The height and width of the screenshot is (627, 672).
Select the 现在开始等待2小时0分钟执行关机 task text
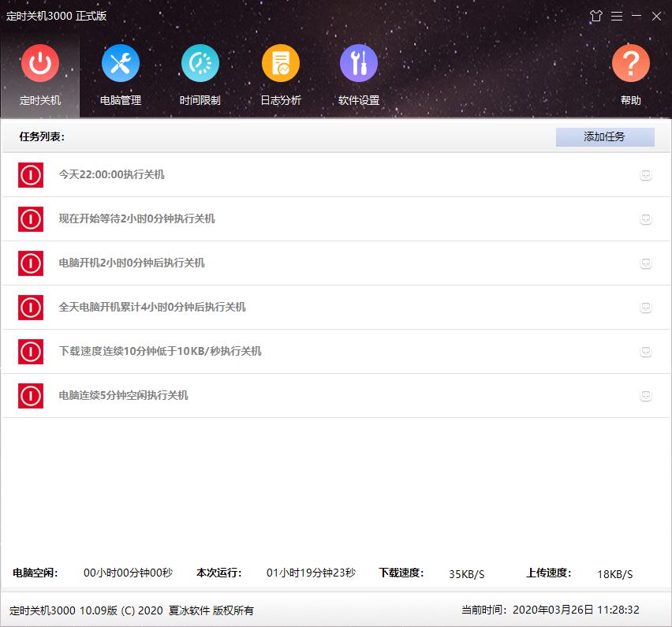tap(136, 219)
